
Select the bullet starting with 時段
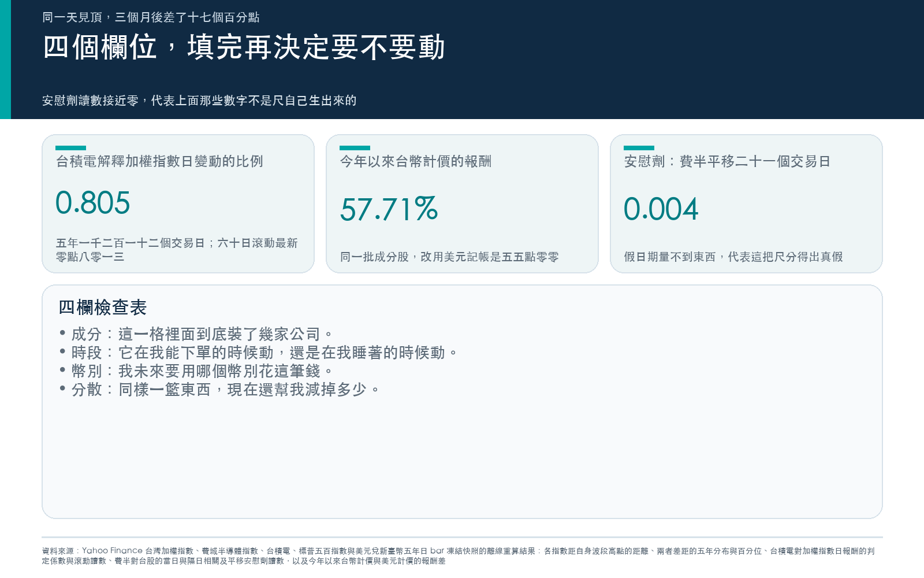[259, 353]
